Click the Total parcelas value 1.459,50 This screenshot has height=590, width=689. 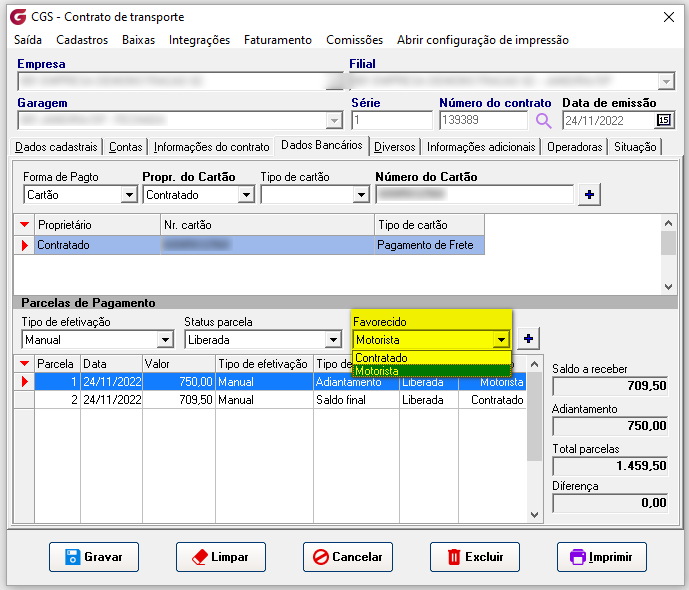tap(610, 466)
